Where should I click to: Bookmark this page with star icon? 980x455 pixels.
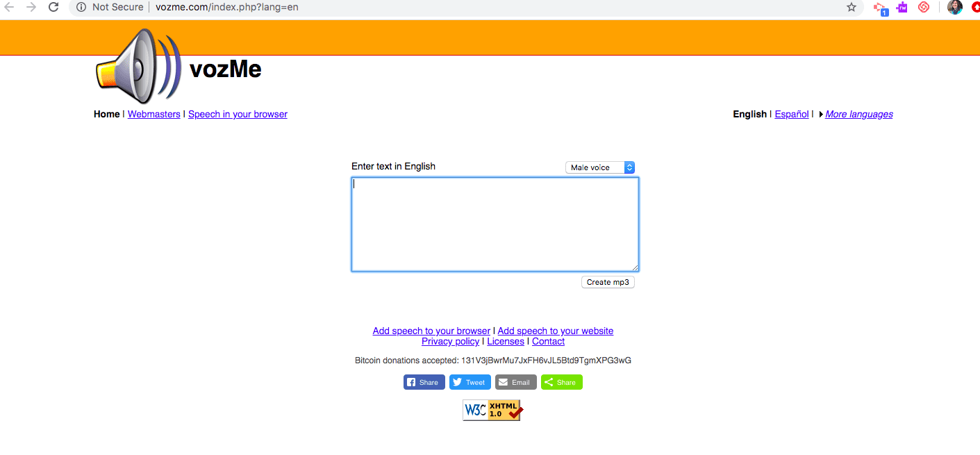[852, 7]
